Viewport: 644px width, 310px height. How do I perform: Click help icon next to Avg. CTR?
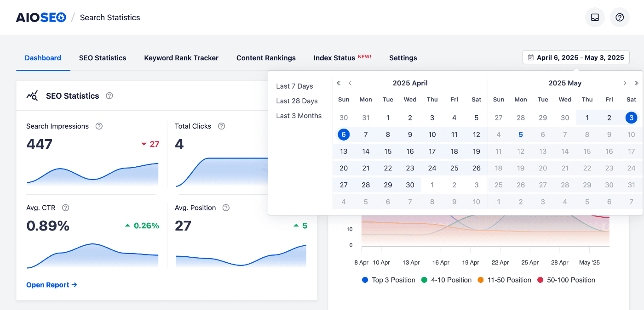pos(65,208)
